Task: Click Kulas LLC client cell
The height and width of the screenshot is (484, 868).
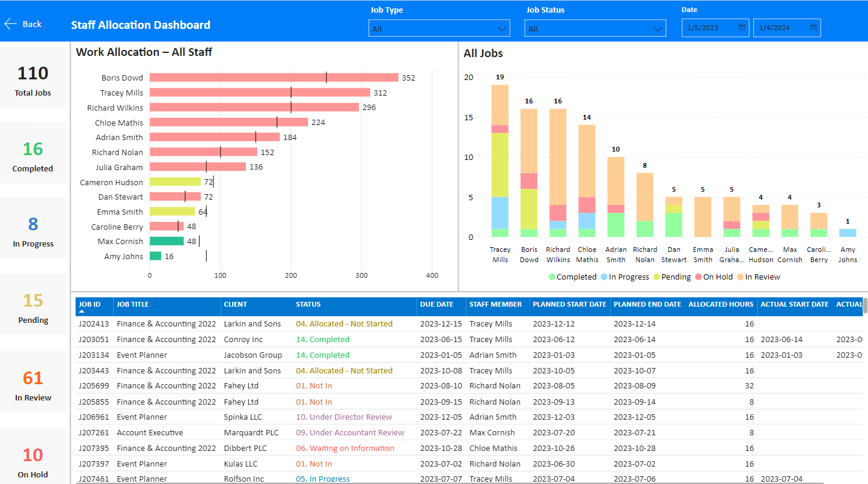Action: click(x=240, y=464)
